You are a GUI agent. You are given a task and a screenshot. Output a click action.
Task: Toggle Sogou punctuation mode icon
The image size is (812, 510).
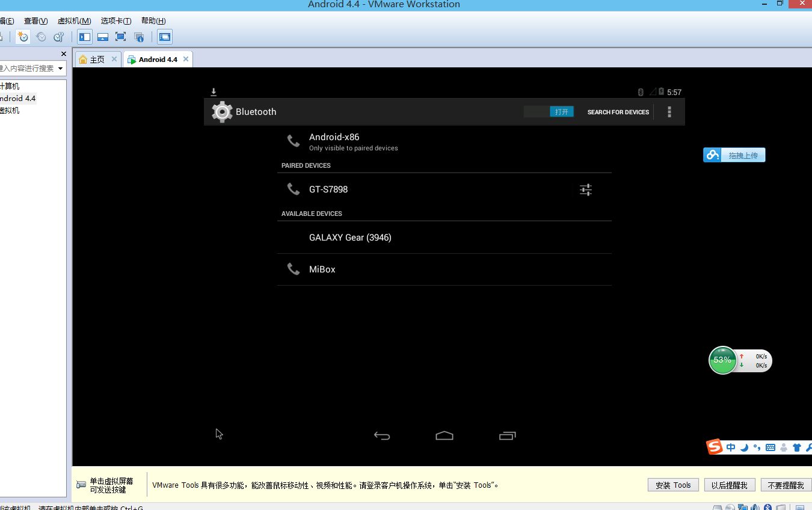coord(757,447)
